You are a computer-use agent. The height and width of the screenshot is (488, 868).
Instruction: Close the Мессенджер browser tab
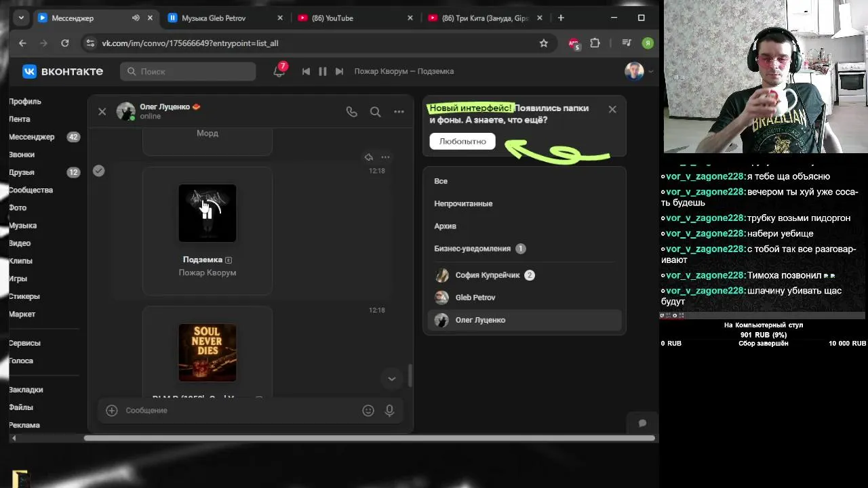coord(150,18)
